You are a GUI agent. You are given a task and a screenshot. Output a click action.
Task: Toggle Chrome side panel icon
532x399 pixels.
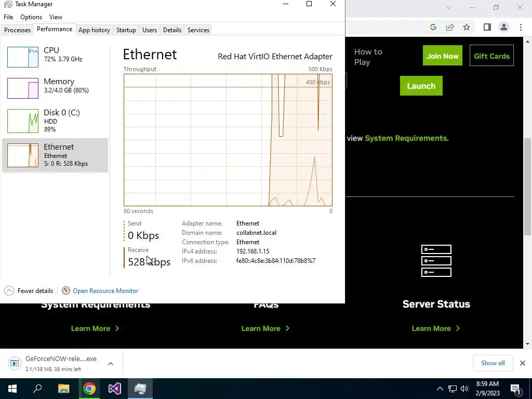coord(487,27)
